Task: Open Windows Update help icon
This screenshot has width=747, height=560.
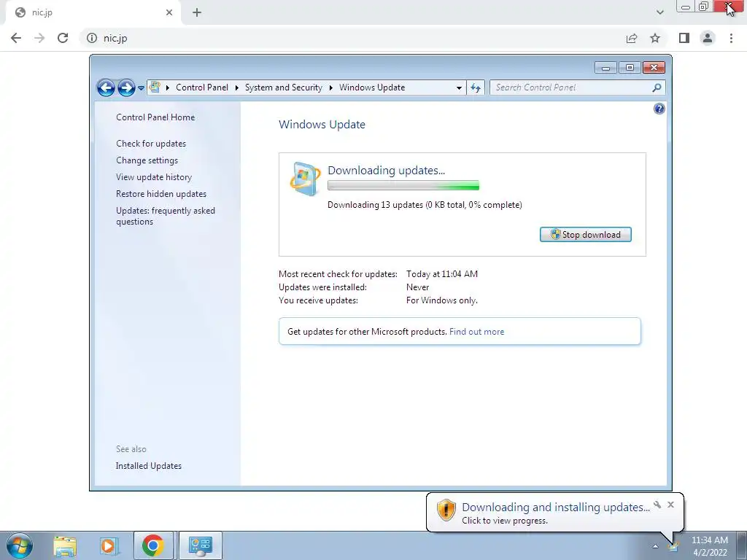Action: [x=659, y=109]
